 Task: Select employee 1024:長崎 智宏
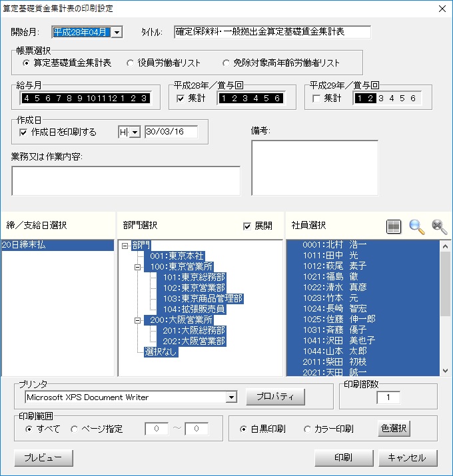click(x=363, y=308)
